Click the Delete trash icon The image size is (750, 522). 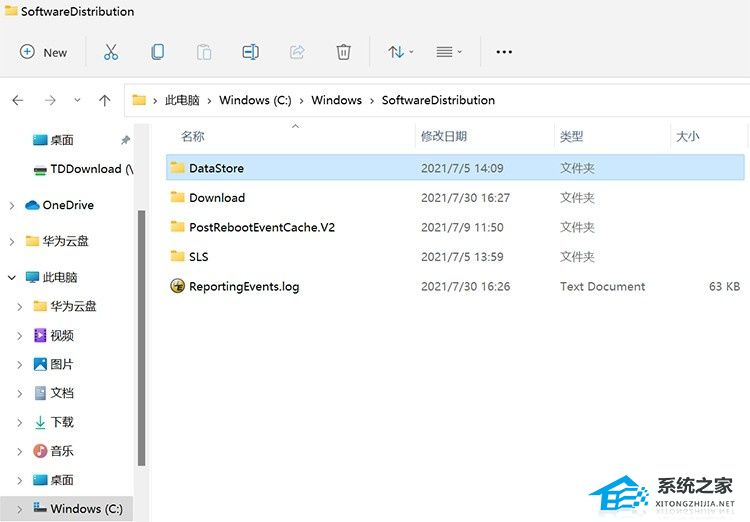tap(343, 52)
